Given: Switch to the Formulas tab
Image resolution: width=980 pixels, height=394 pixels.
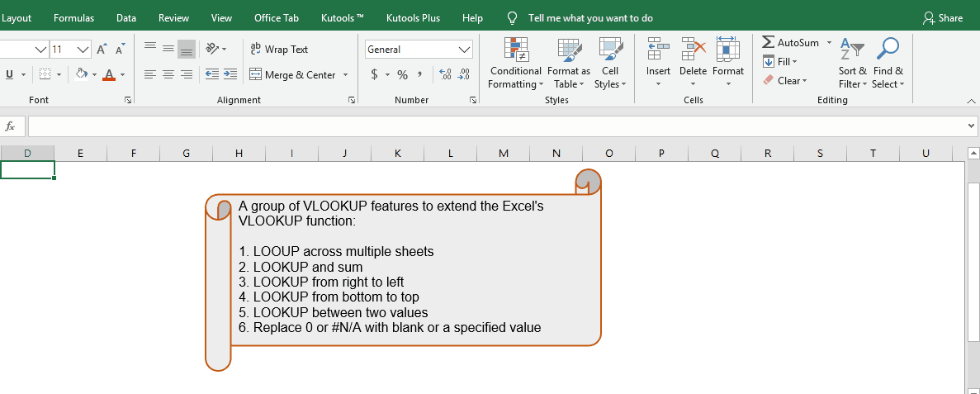Looking at the screenshot, I should (x=73, y=18).
